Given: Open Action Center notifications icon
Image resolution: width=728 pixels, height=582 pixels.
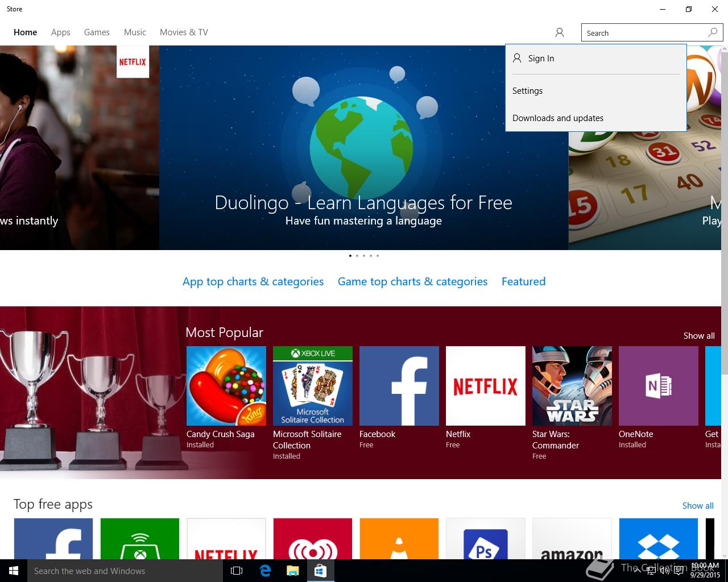Looking at the screenshot, I should [x=679, y=571].
